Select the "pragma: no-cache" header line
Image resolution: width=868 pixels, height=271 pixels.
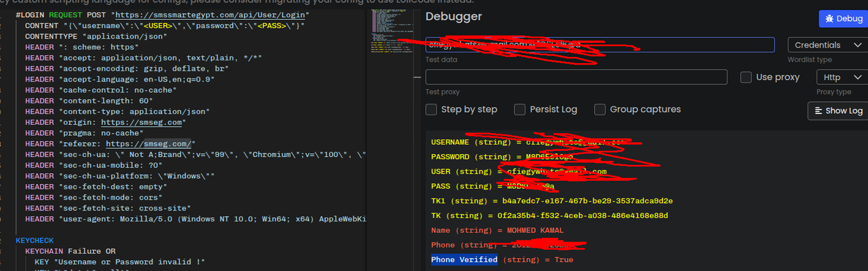pyautogui.click(x=84, y=133)
